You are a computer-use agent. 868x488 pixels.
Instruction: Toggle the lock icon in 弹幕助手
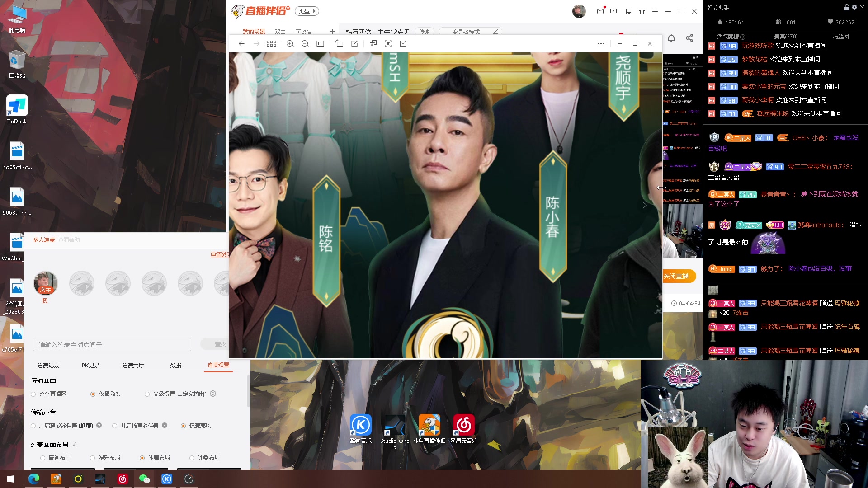(x=847, y=7)
